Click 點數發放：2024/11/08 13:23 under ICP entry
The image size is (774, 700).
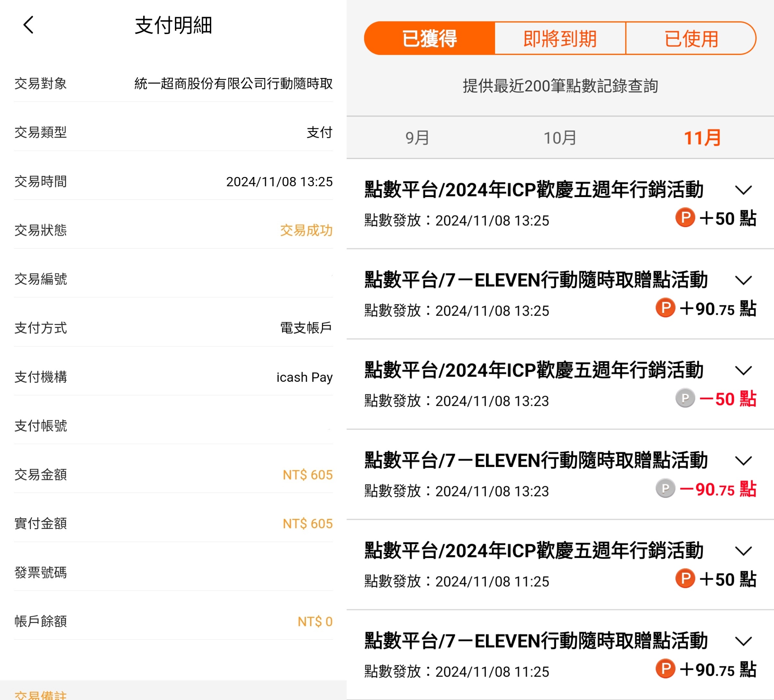(456, 401)
